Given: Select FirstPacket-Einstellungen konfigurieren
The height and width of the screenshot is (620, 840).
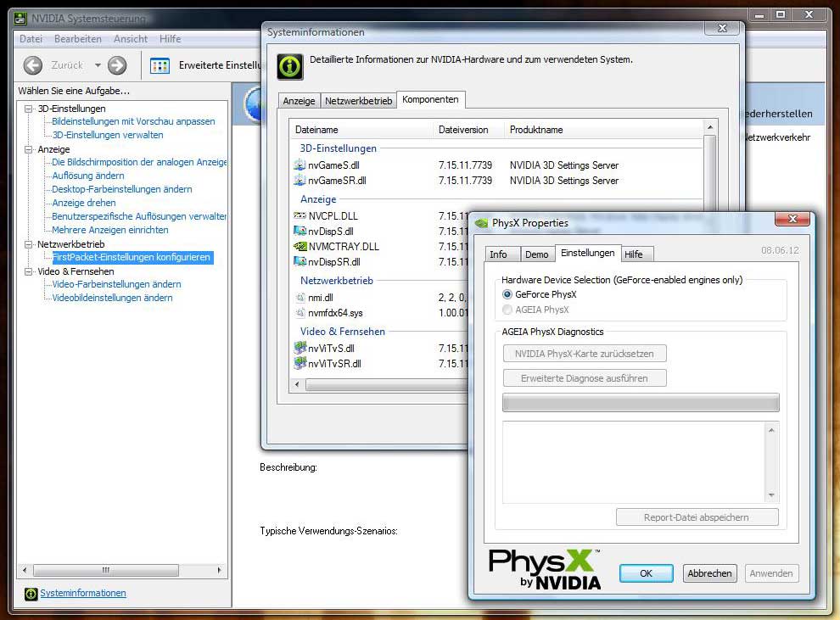Looking at the screenshot, I should (132, 258).
